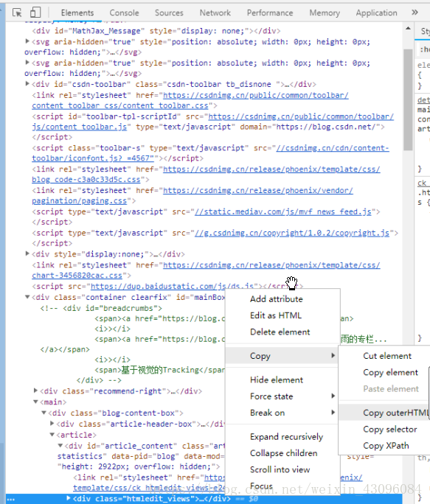Choose Collapse children
Screen dimensions: 430x504
pyautogui.click(x=282, y=453)
